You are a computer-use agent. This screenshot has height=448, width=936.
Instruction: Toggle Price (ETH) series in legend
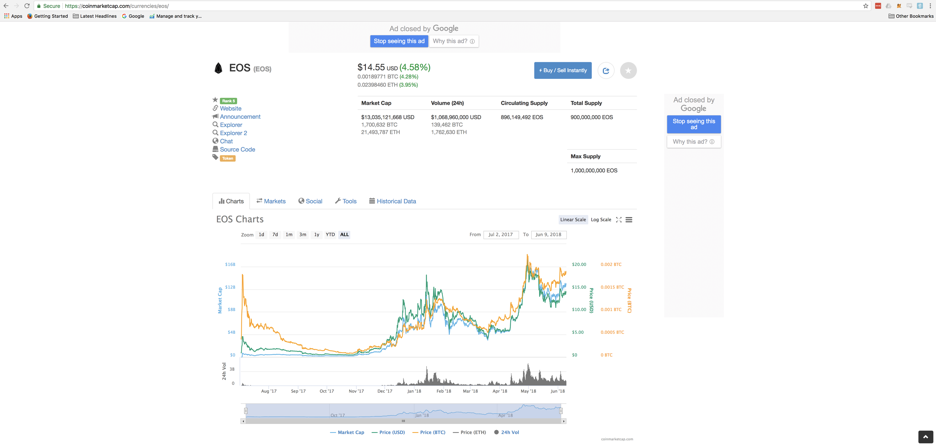point(470,432)
